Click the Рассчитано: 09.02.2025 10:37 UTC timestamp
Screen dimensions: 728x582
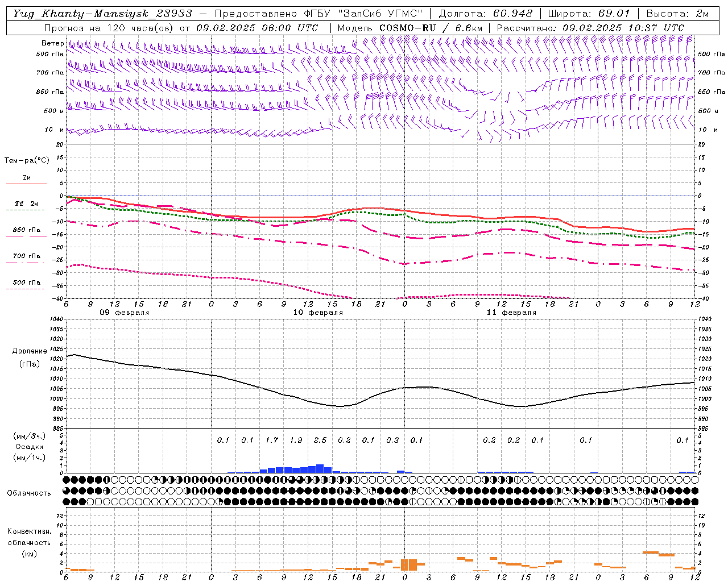click(590, 28)
